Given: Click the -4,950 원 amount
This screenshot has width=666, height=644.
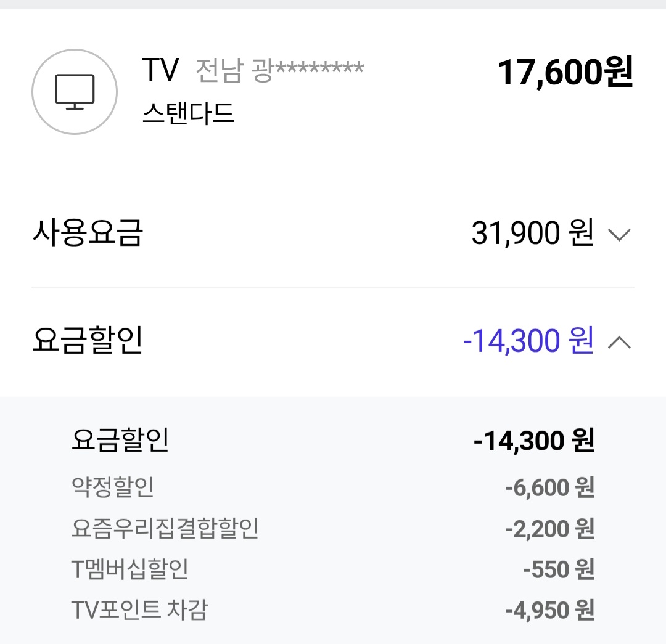Looking at the screenshot, I should 549,611.
